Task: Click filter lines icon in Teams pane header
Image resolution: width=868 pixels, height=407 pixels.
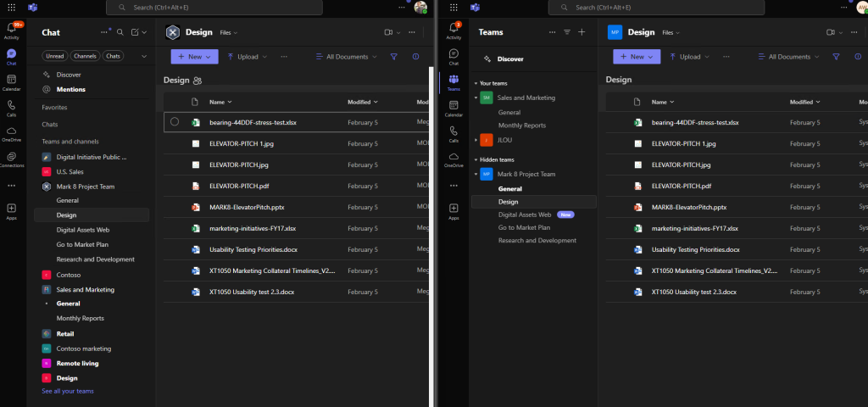Action: tap(567, 32)
